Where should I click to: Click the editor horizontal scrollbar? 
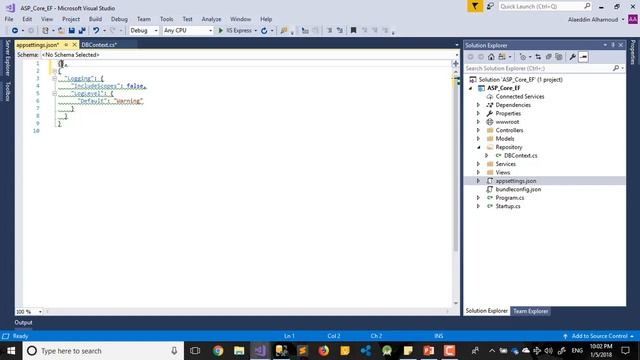tap(247, 311)
